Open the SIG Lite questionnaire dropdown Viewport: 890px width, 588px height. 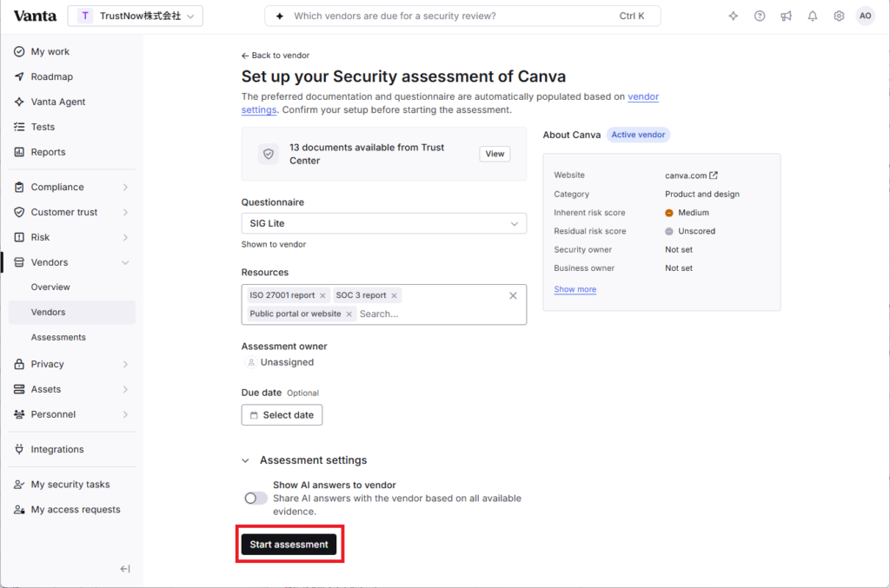pos(383,223)
